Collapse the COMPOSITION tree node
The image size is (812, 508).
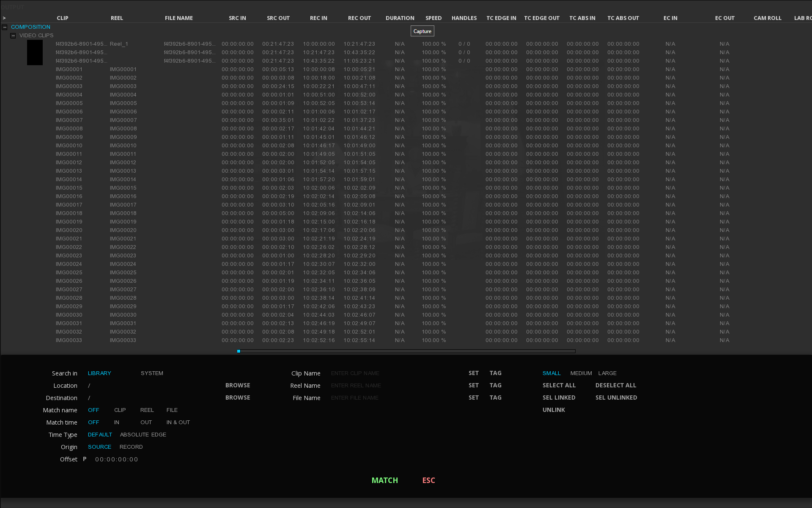click(x=5, y=27)
